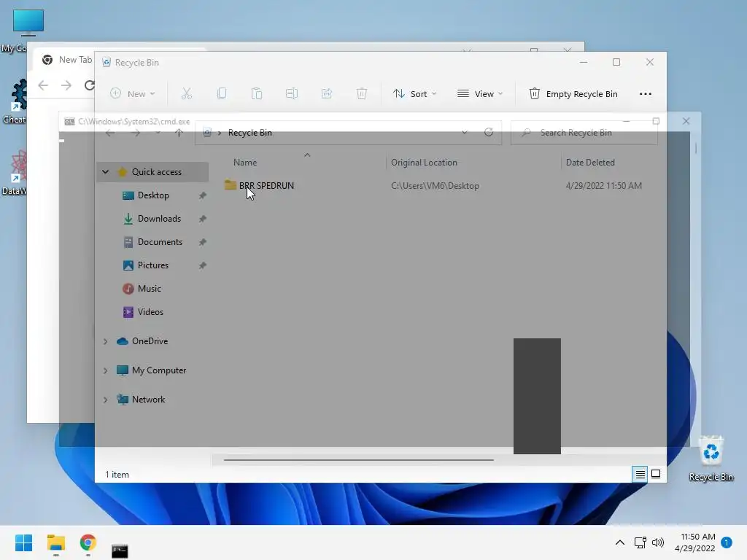The height and width of the screenshot is (560, 747).
Task: Open Documents in Quick access
Action: [x=160, y=242]
